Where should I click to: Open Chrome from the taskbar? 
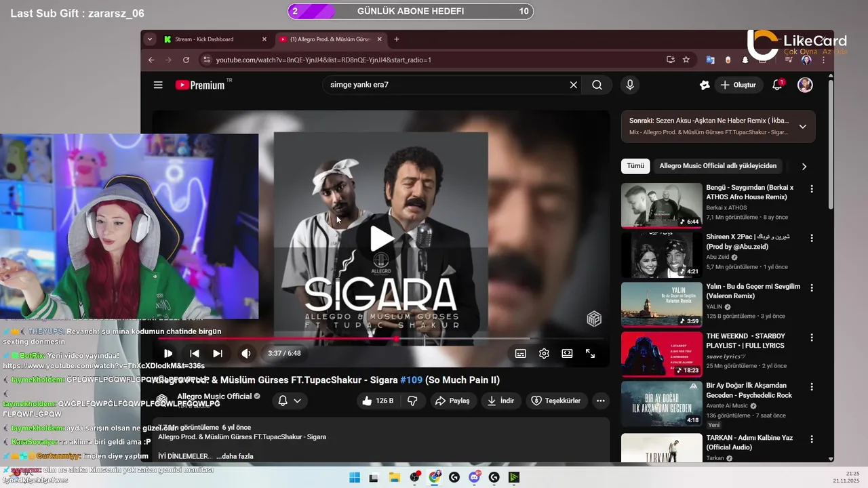[435, 478]
